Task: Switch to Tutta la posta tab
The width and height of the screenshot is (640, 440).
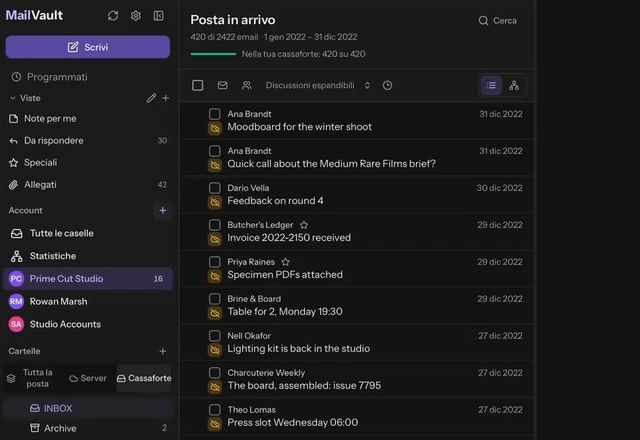Action: pos(32,378)
